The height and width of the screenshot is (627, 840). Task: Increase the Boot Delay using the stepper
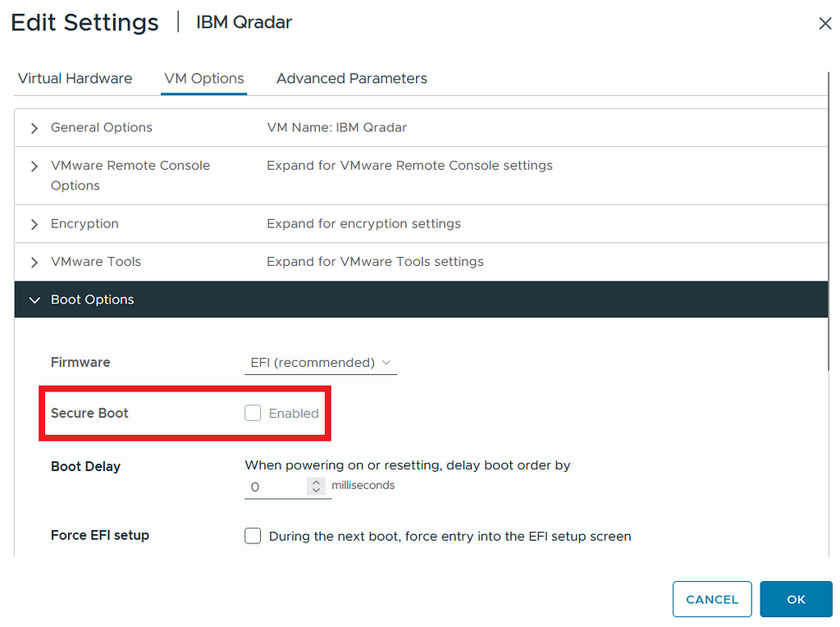[317, 482]
